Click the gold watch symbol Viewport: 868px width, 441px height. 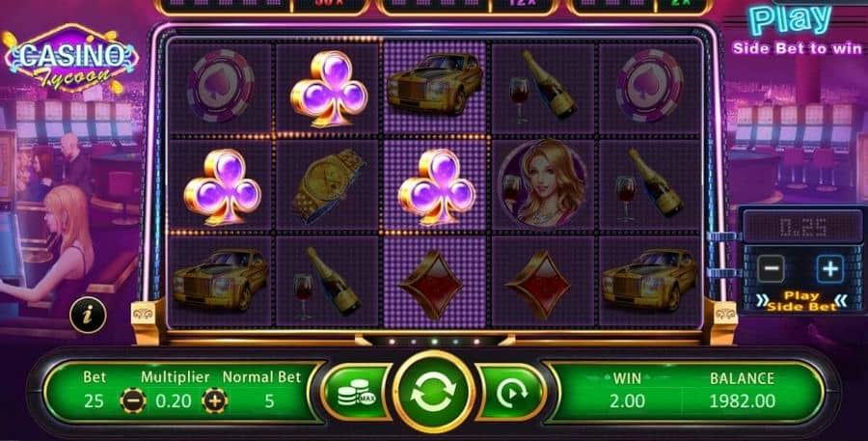[328, 185]
